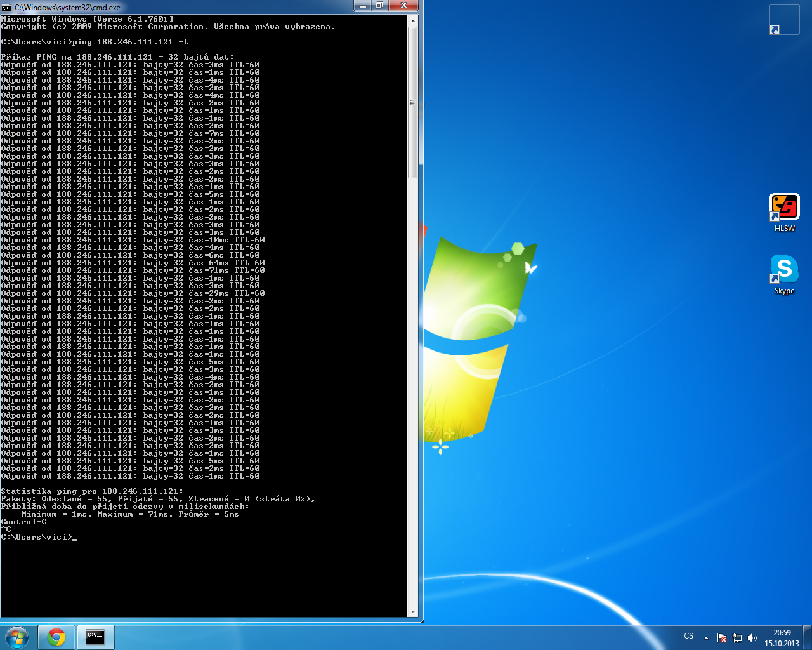Click the reply line with čas=64ms
Viewport: 812px width, 650px height.
[x=133, y=263]
